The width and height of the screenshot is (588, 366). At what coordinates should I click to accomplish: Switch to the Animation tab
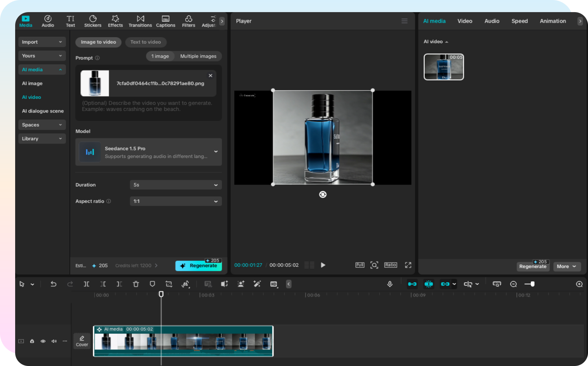552,21
